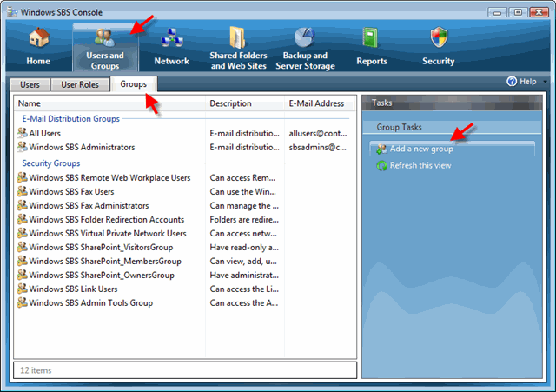Open the Security shield icon
The height and width of the screenshot is (392, 556).
coord(439,37)
